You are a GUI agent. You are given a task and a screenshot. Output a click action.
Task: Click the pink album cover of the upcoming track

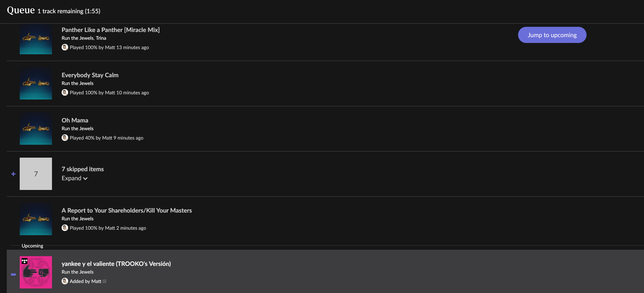tap(36, 272)
